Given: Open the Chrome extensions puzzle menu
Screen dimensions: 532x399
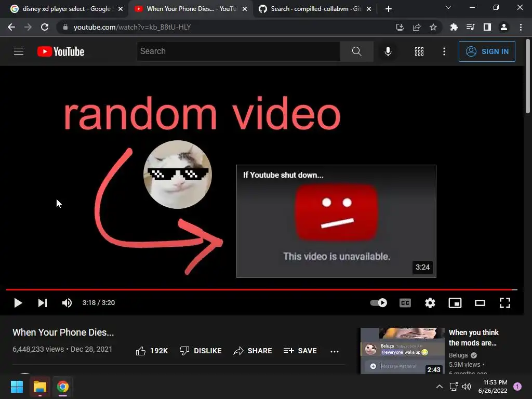Looking at the screenshot, I should point(454,27).
